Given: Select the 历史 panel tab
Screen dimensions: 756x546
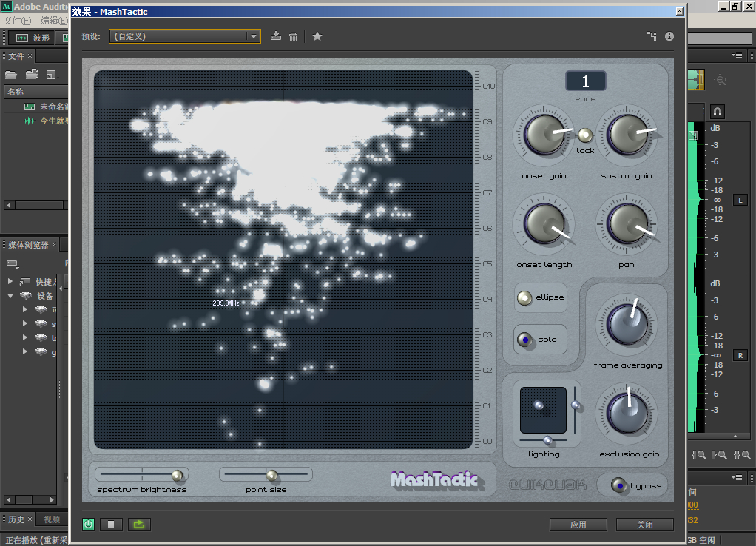Looking at the screenshot, I should (x=16, y=519).
